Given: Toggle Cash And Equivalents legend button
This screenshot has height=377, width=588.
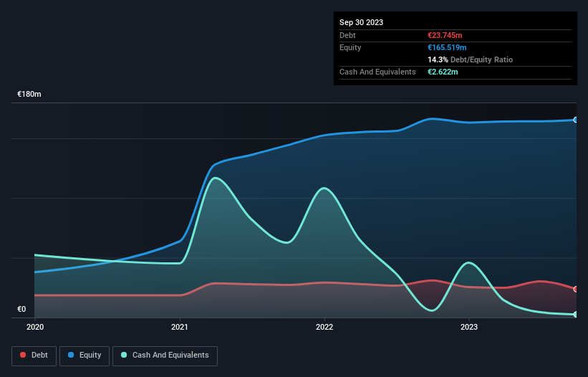Looking at the screenshot, I should (165, 355).
